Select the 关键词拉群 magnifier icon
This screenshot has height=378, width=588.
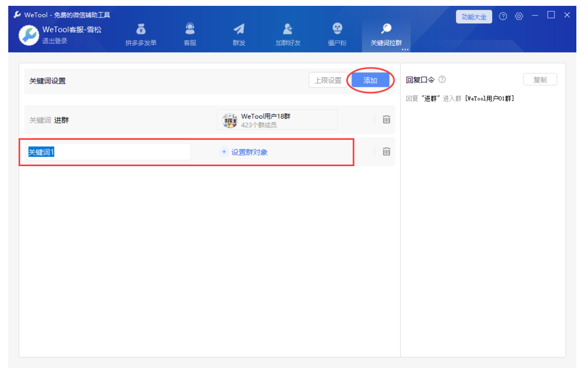pyautogui.click(x=386, y=29)
